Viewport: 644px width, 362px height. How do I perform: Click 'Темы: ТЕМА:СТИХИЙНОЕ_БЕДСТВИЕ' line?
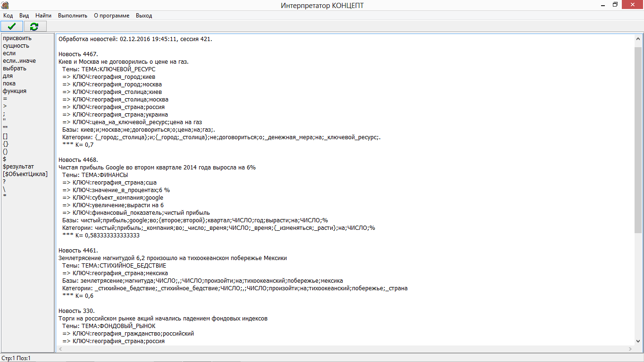point(114,265)
